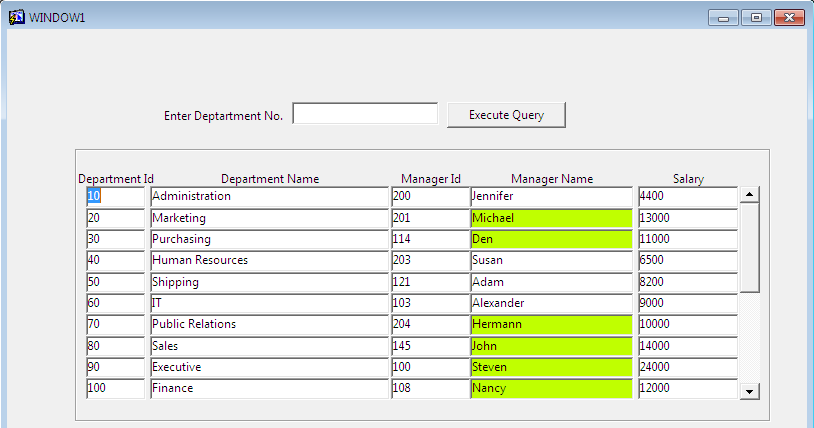Image resolution: width=814 pixels, height=428 pixels.
Task: Click the Administration department name field
Action: (268, 197)
